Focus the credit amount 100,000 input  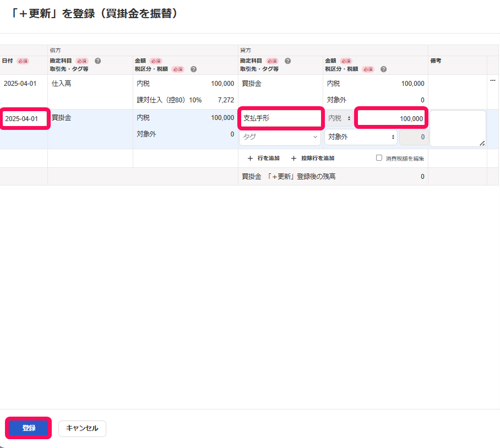(x=392, y=118)
